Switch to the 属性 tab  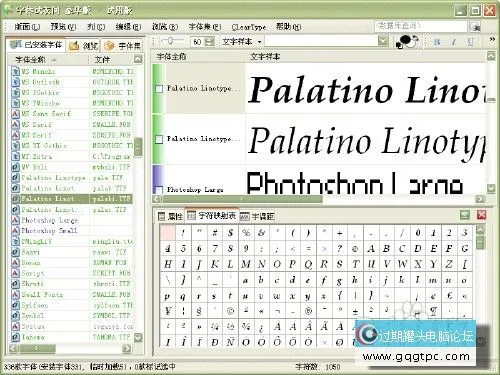click(x=170, y=216)
